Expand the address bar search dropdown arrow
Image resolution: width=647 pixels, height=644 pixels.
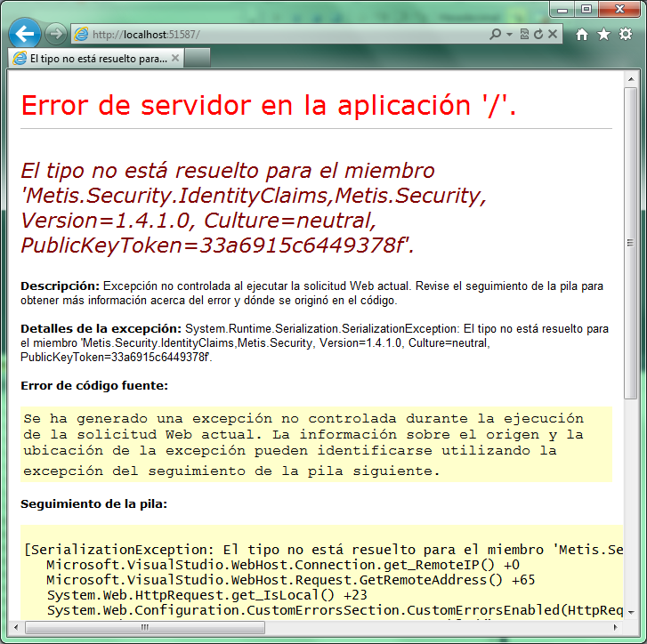click(510, 34)
